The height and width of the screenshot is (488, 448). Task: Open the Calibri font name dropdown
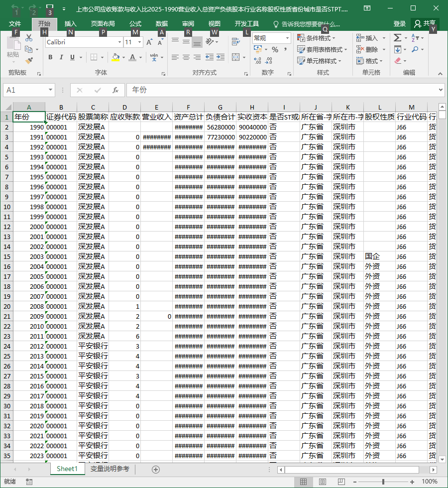coord(120,42)
